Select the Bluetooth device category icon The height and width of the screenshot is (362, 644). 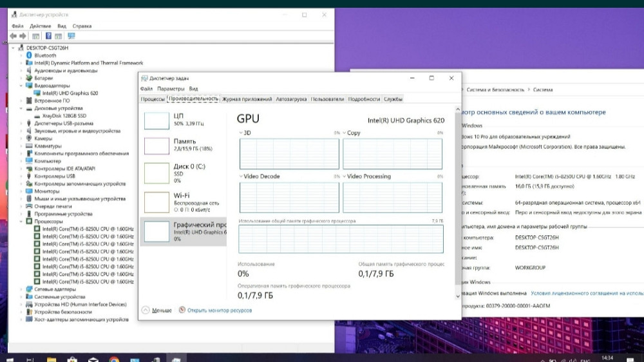point(29,55)
